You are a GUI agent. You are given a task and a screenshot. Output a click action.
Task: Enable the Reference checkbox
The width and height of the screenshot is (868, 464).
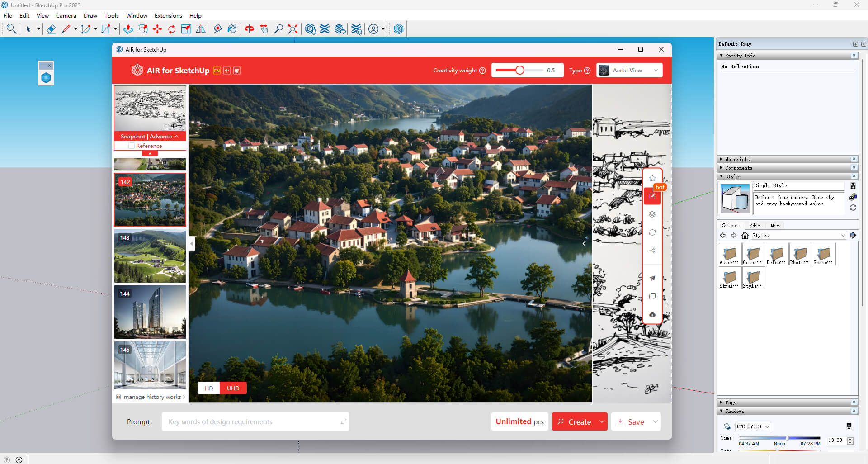pyautogui.click(x=132, y=146)
